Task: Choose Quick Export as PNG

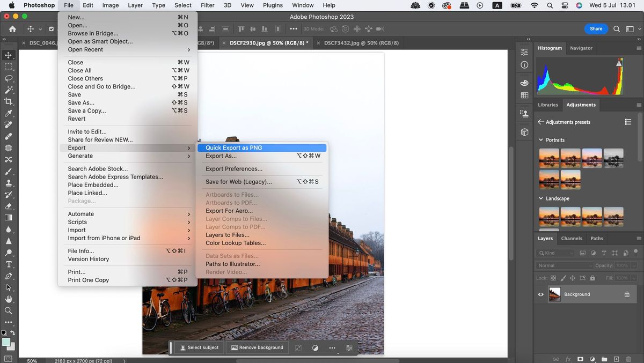Action: click(262, 148)
